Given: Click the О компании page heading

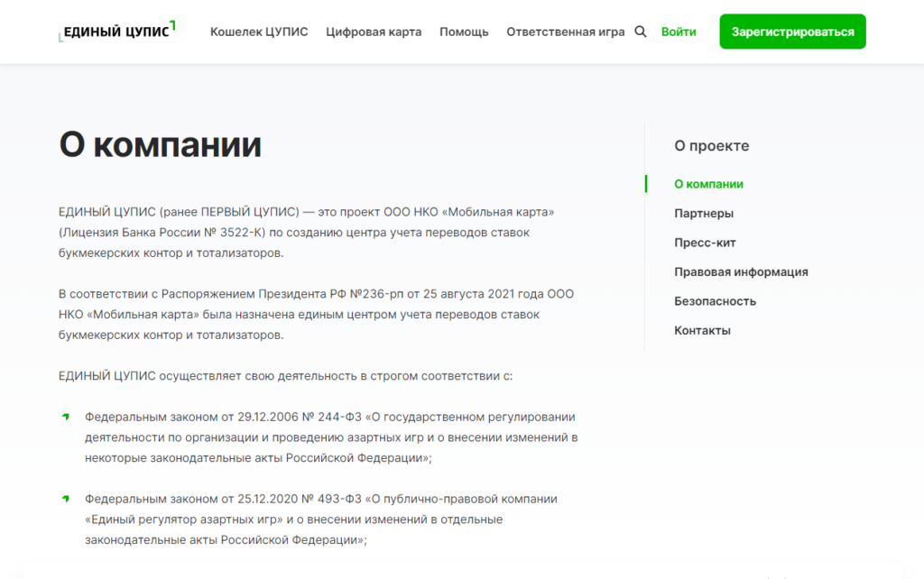Looking at the screenshot, I should 160,144.
